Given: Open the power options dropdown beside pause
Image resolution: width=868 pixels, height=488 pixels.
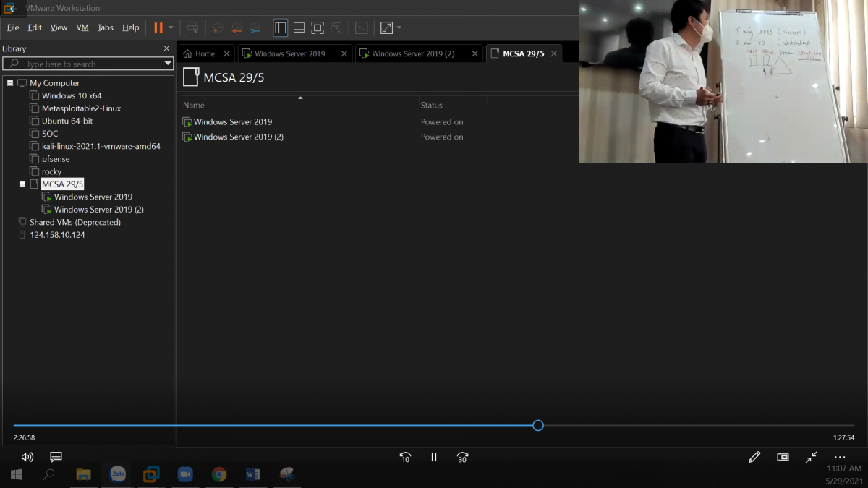Looking at the screenshot, I should tap(171, 28).
